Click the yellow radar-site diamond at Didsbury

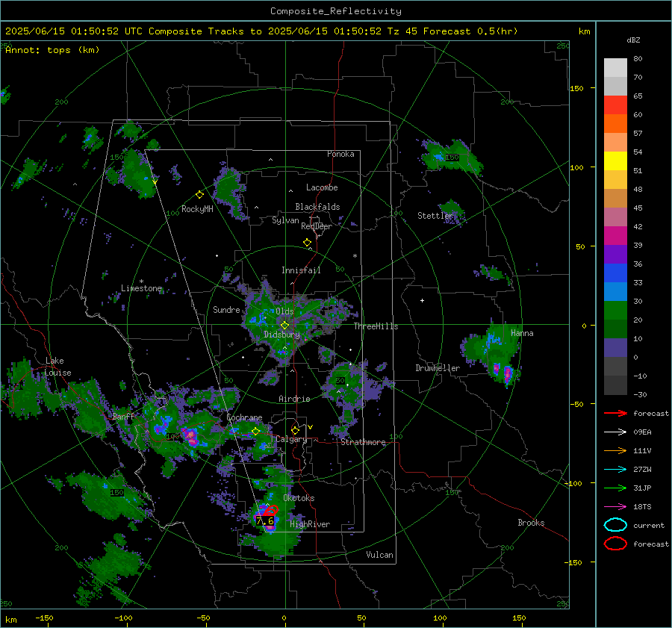click(284, 326)
